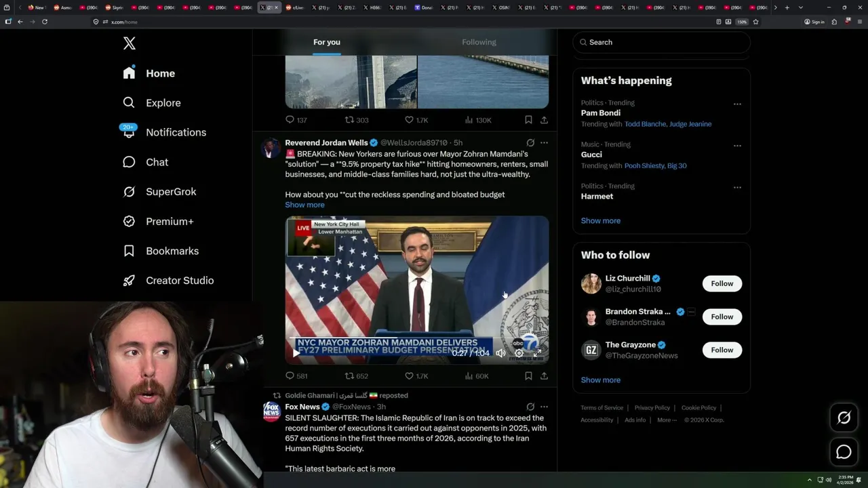View analytics showing 130K views
Screen dimensions: 868x488
click(x=478, y=120)
